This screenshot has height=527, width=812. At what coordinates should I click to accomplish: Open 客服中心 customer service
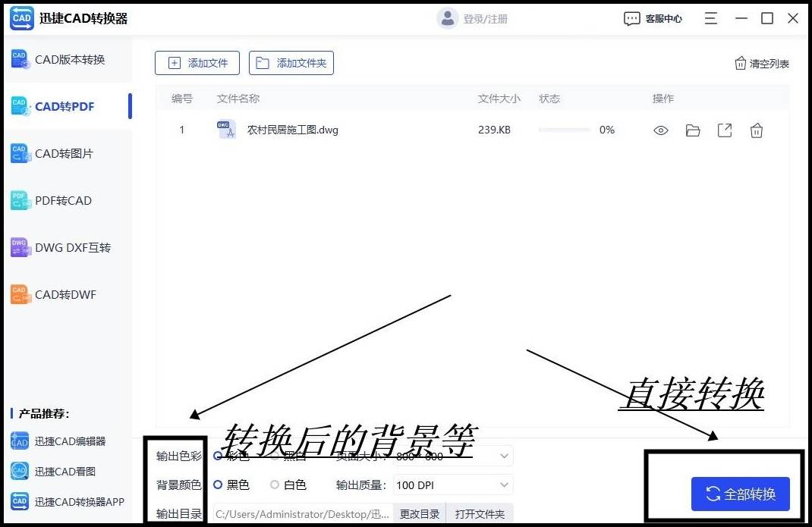653,18
